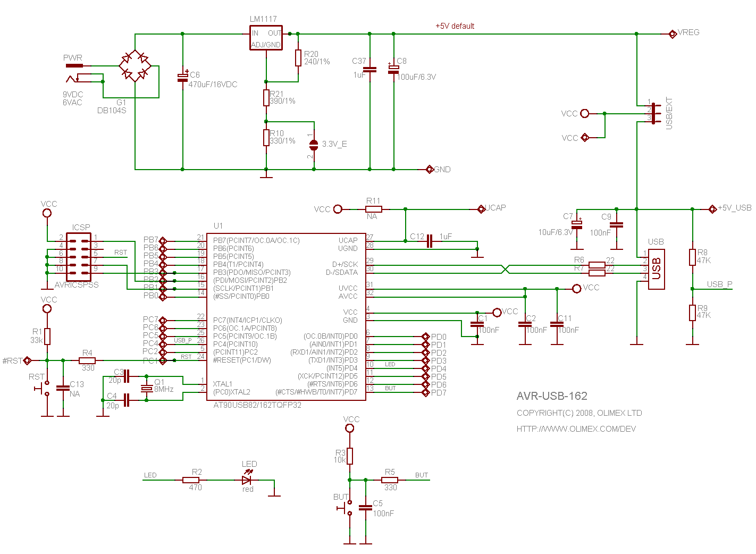Click the VREG net label
This screenshot has height=554, width=756.
coord(688,32)
